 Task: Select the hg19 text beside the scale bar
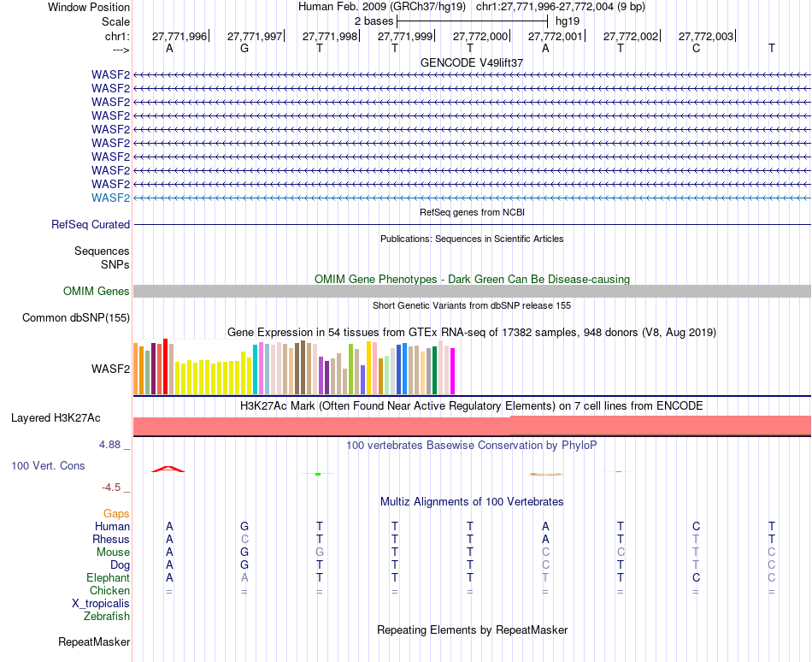tap(567, 21)
